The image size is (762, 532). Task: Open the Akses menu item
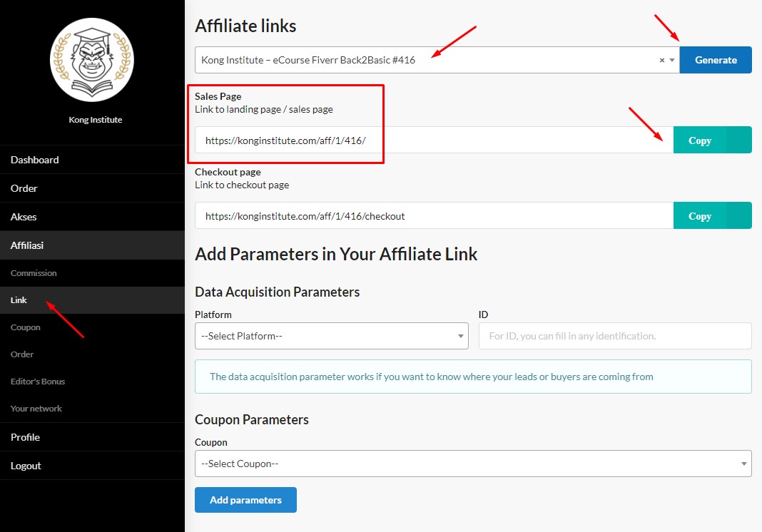24,217
